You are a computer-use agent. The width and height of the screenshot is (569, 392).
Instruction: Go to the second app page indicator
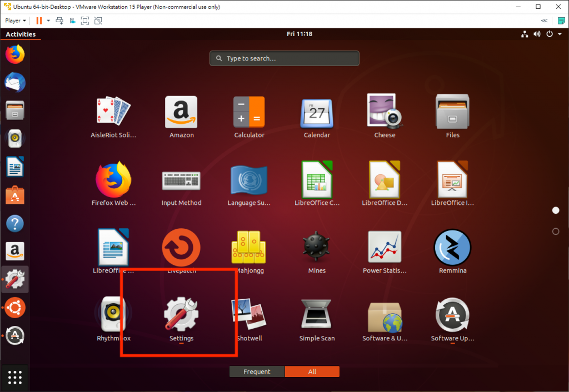pos(556,232)
